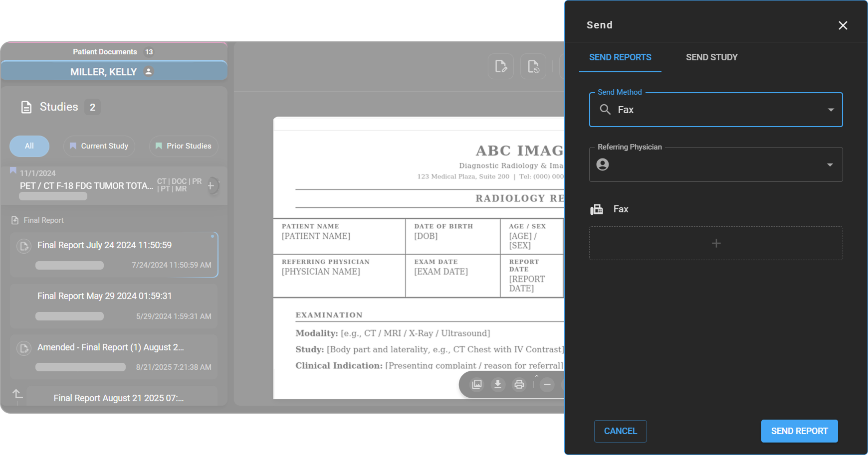Click the search icon in Send Method field
The image size is (868, 455).
[x=605, y=110]
